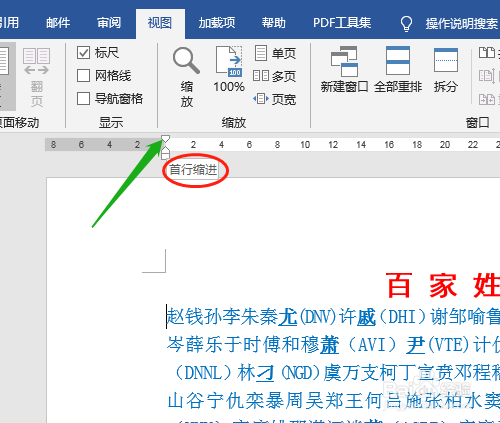Split the window (拆分)
Screen dimensions: 500x423
[x=446, y=70]
